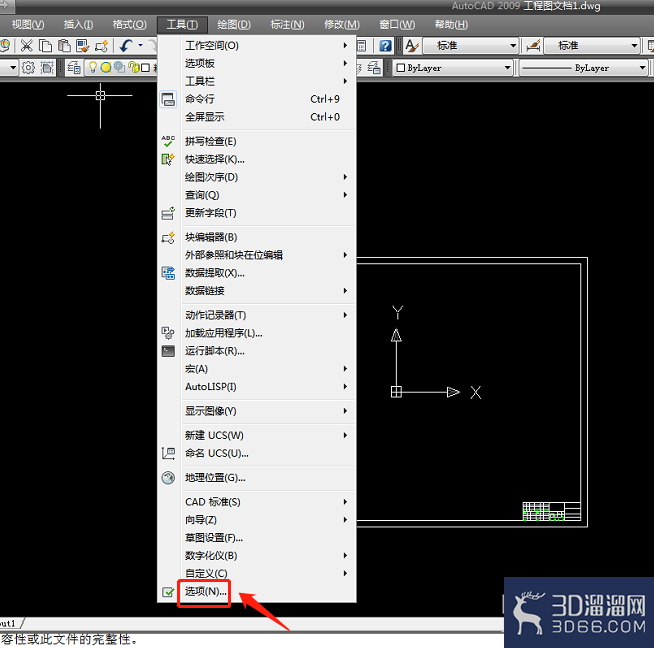
Task: Expand the 工具栏 submenu
Action: coord(257,81)
